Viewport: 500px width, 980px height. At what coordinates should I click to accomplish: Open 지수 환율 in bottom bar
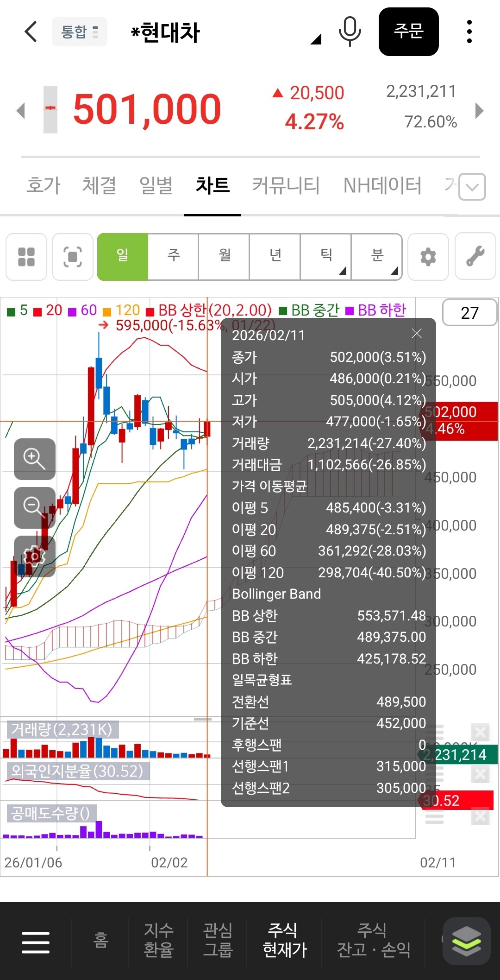[x=158, y=941]
